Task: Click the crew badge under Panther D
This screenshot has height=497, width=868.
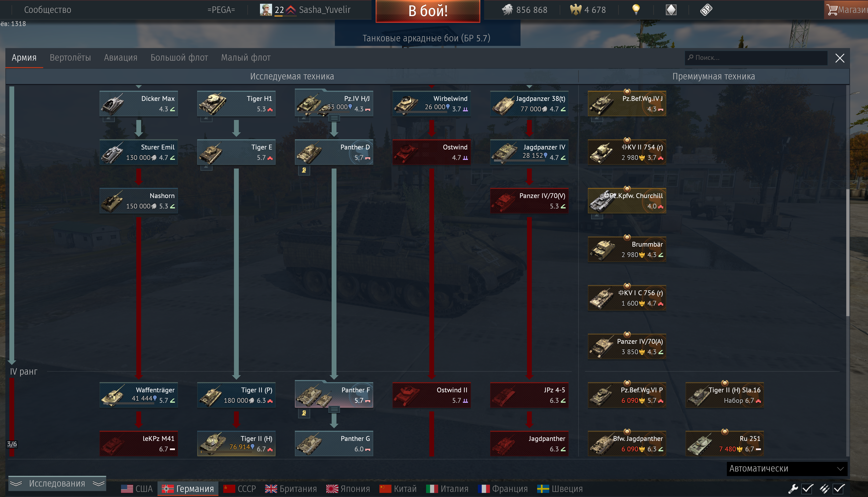Action: tap(304, 170)
